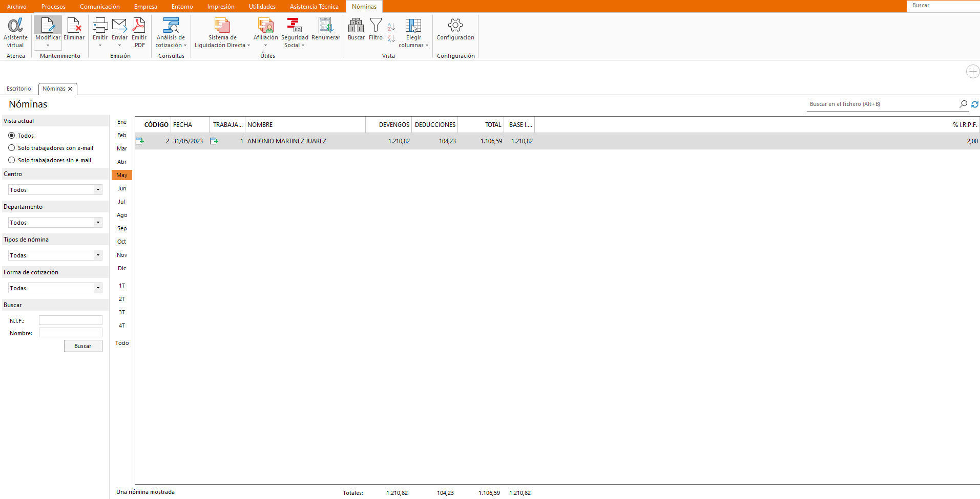Click the Seguridad Social icon
This screenshot has width=980, height=499.
(x=295, y=25)
